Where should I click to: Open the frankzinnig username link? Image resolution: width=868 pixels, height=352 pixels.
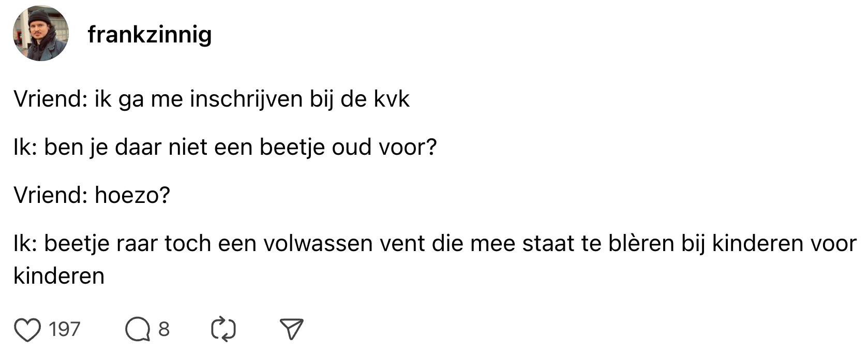[149, 35]
